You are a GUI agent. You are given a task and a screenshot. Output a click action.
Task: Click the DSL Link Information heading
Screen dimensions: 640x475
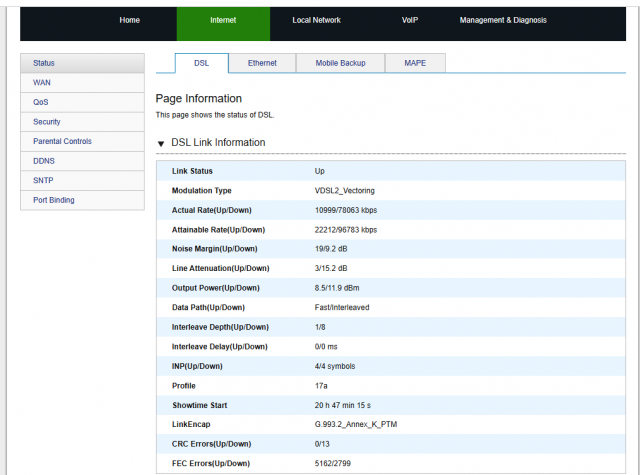[x=218, y=143]
